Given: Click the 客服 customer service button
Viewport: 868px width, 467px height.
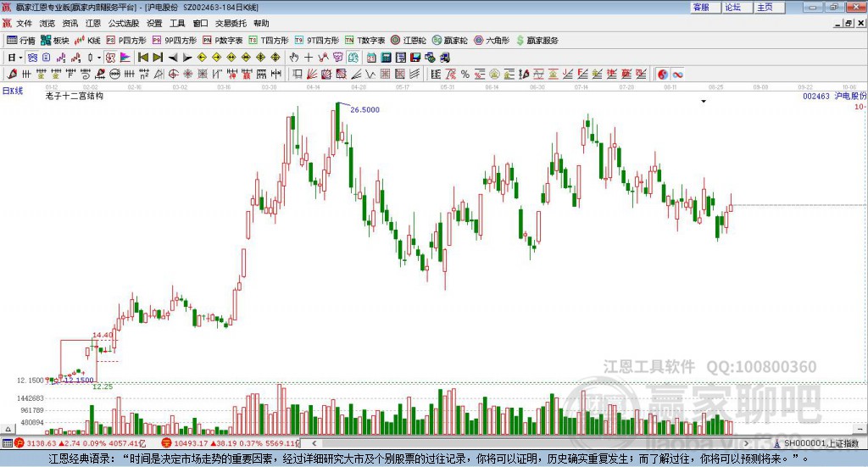Looking at the screenshot, I should [x=705, y=7].
